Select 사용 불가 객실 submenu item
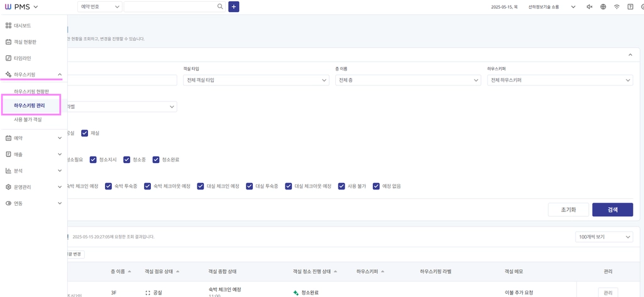 click(28, 120)
